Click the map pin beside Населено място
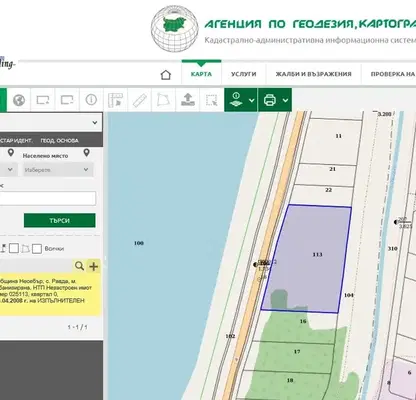This screenshot has height=400, width=416. [87, 153]
